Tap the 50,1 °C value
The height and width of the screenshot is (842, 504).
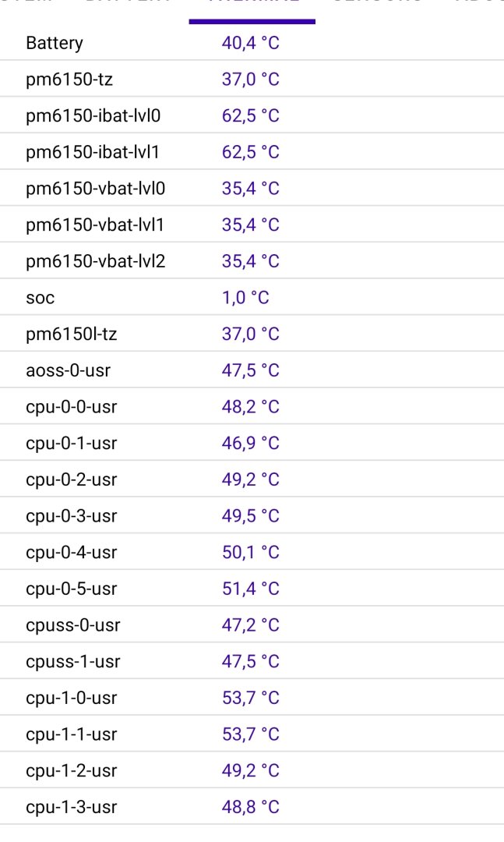250,552
